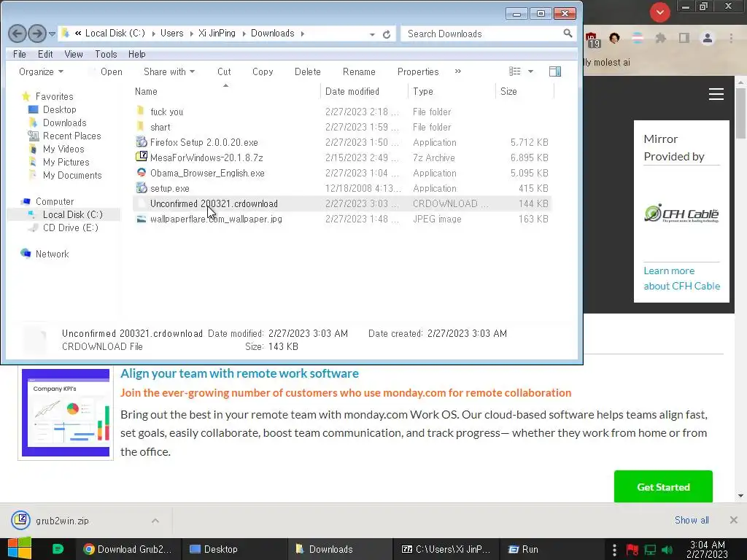Open the View menu
Viewport: 747px width, 560px height.
pyautogui.click(x=74, y=54)
